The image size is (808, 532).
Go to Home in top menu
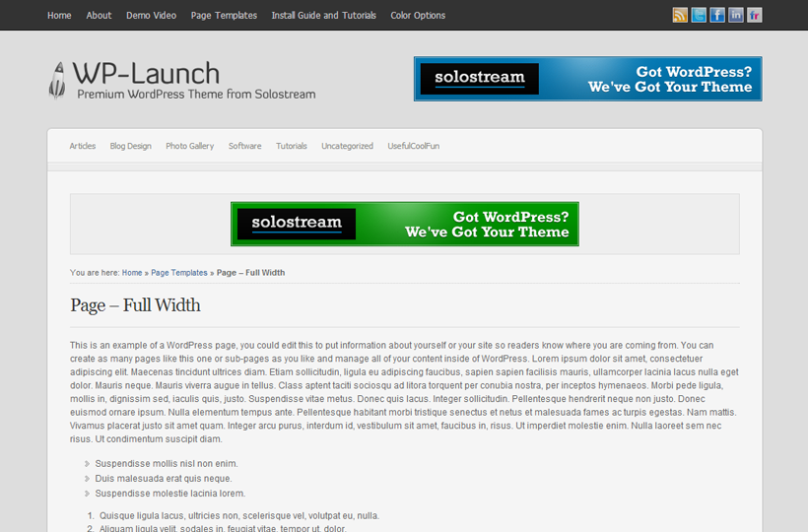coord(59,16)
